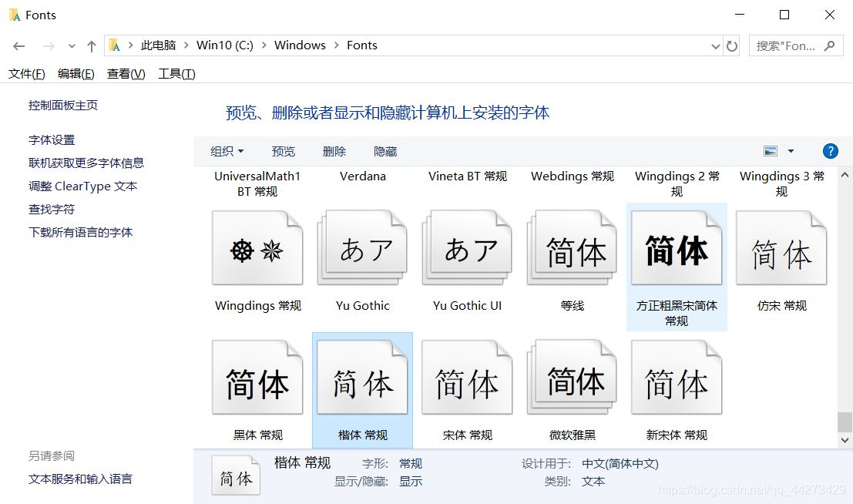Open the 组织 dropdown menu
Viewport: 853px width, 504px height.
tap(227, 151)
